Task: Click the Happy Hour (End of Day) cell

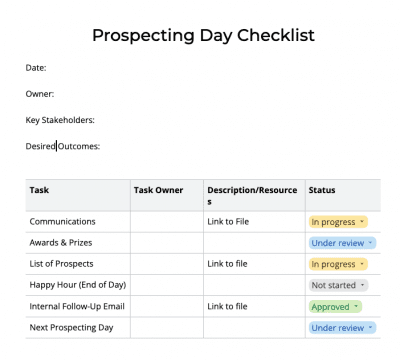Action: click(78, 285)
